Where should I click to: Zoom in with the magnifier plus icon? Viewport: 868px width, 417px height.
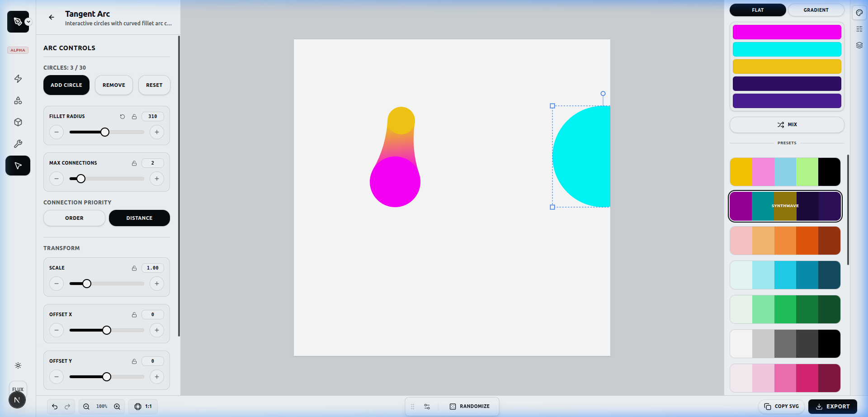pyautogui.click(x=117, y=407)
